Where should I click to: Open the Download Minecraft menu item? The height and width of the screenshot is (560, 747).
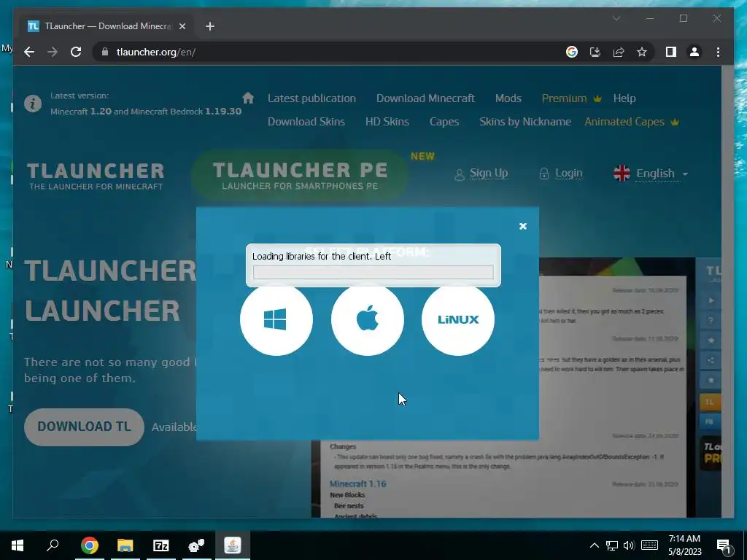tap(425, 98)
